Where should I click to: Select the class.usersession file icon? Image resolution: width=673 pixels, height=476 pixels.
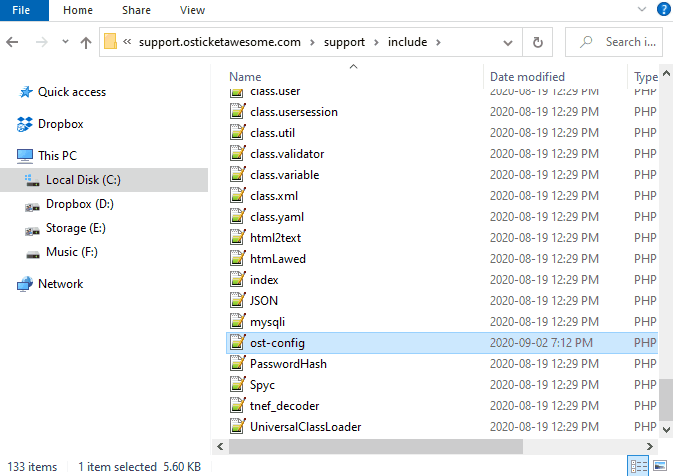point(237,112)
